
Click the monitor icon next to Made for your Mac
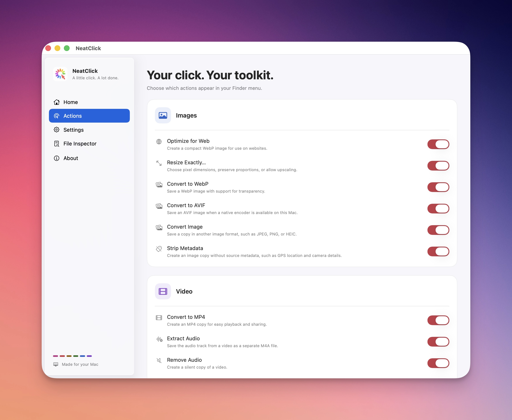[56, 364]
